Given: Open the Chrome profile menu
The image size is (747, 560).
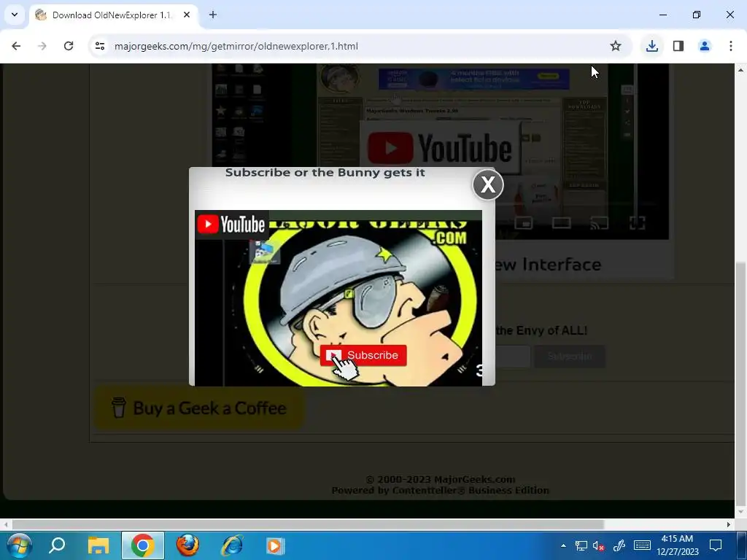Looking at the screenshot, I should tap(705, 46).
